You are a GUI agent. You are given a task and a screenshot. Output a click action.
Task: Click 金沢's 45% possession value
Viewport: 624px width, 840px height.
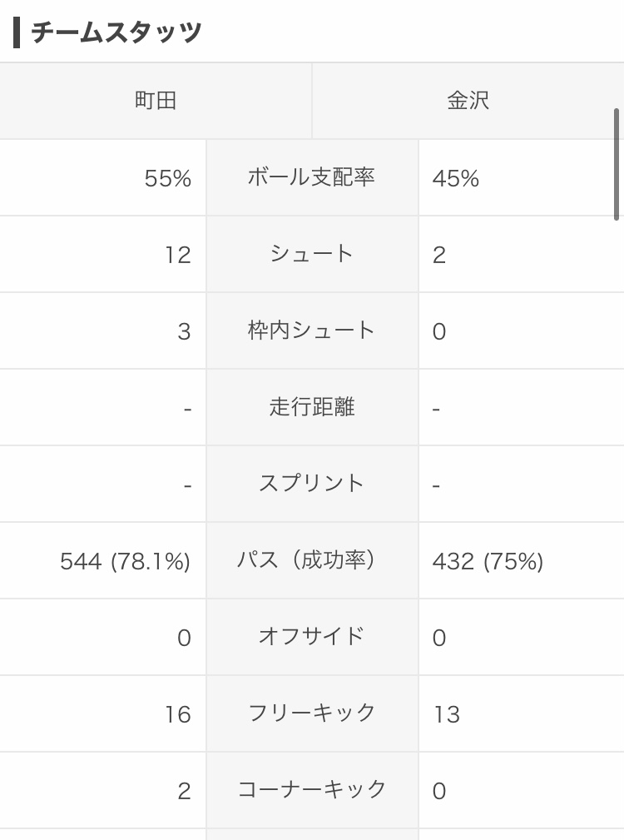tap(456, 178)
